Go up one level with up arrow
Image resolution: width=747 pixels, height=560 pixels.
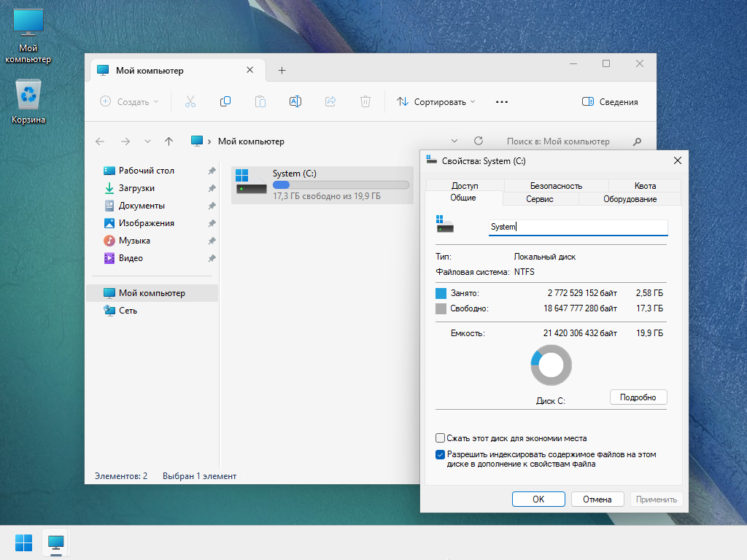(x=169, y=141)
